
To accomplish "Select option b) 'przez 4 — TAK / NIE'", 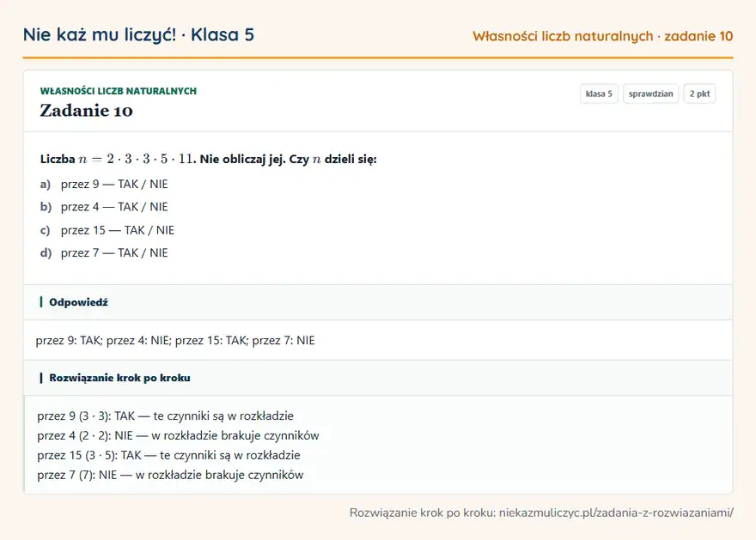I will tap(104, 207).
